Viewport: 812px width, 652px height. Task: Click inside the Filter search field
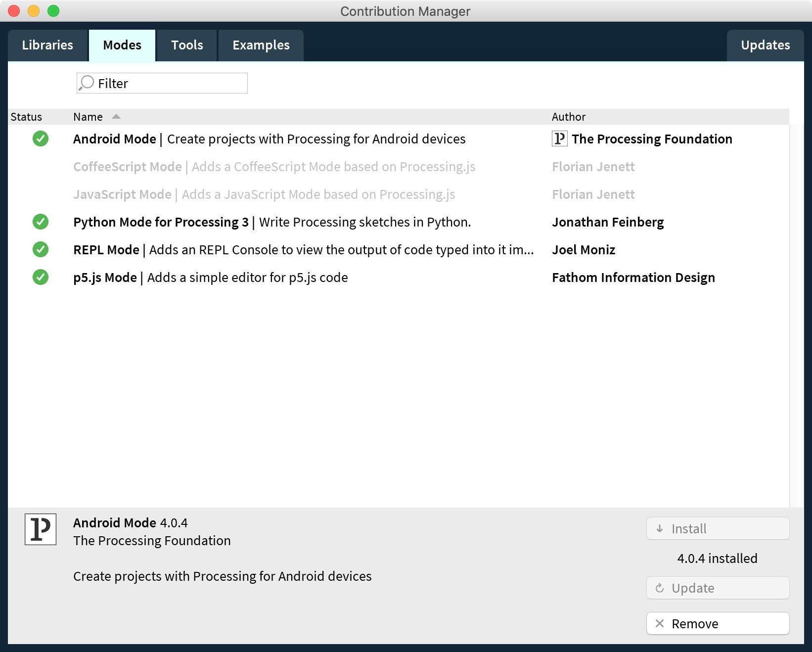click(x=162, y=83)
